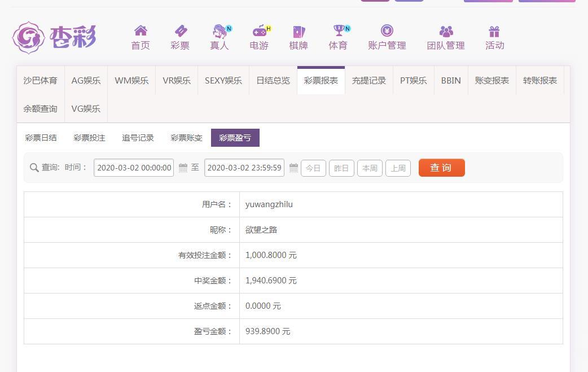Open the game controller icon 电游
Screen dimensions: 588x372
[259, 31]
